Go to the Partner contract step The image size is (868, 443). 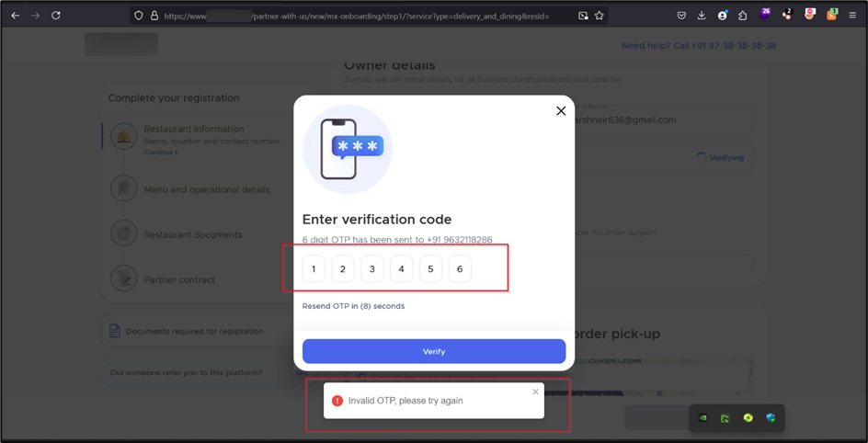(179, 280)
